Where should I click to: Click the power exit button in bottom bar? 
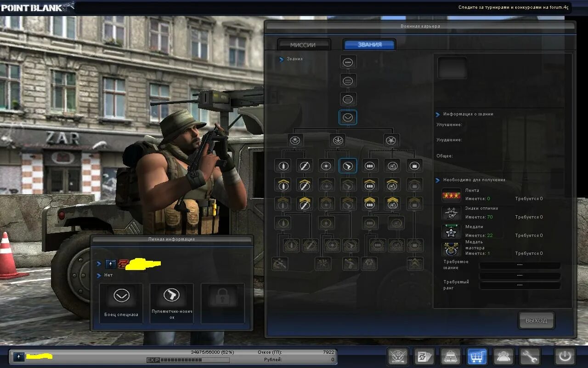tap(565, 356)
